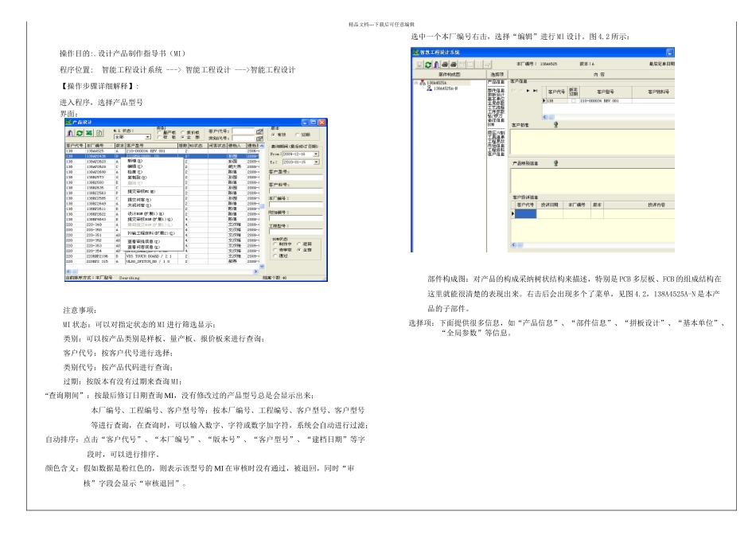Click the first printer icon in 智能工程设计系统
Viewport: 756px width, 535px height.
pyautogui.click(x=445, y=64)
